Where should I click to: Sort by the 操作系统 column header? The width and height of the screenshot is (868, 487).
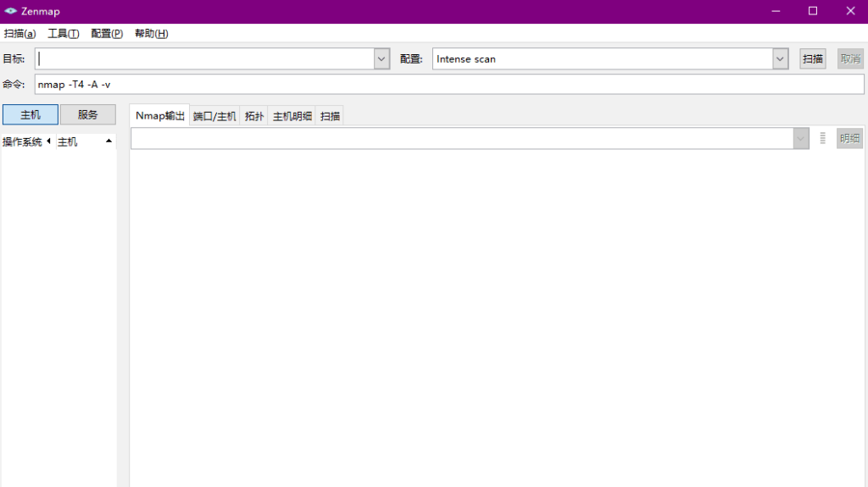(x=26, y=141)
